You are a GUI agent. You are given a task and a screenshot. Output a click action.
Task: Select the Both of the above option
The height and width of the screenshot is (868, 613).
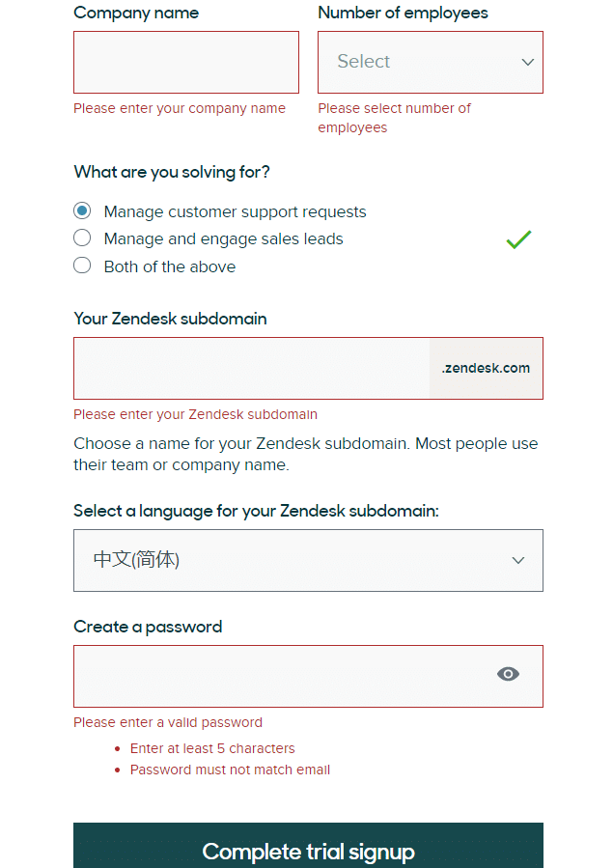82,266
